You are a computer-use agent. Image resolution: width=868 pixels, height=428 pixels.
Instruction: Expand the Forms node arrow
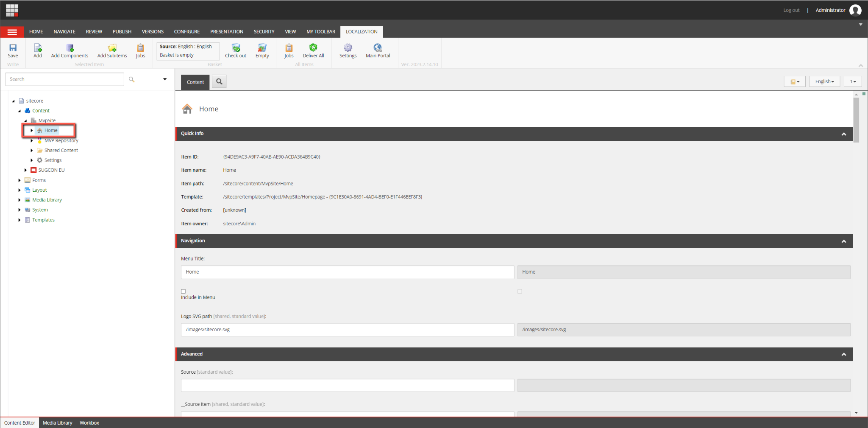(19, 180)
